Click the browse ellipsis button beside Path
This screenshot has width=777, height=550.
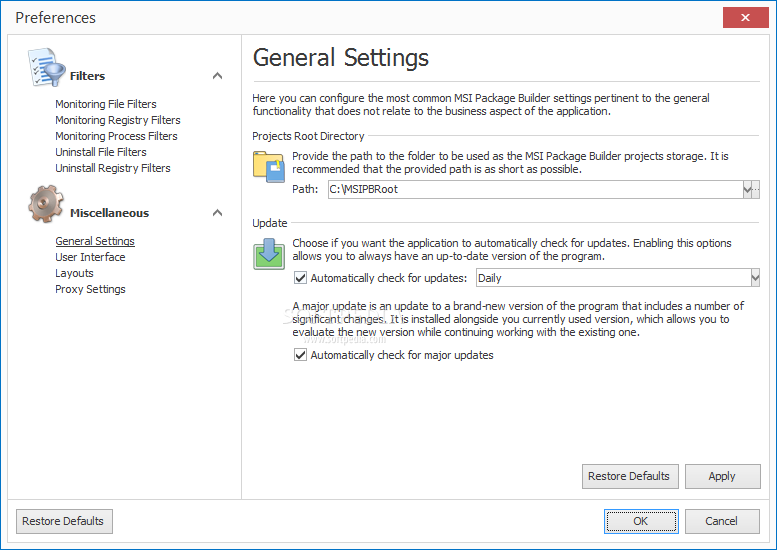coord(756,189)
